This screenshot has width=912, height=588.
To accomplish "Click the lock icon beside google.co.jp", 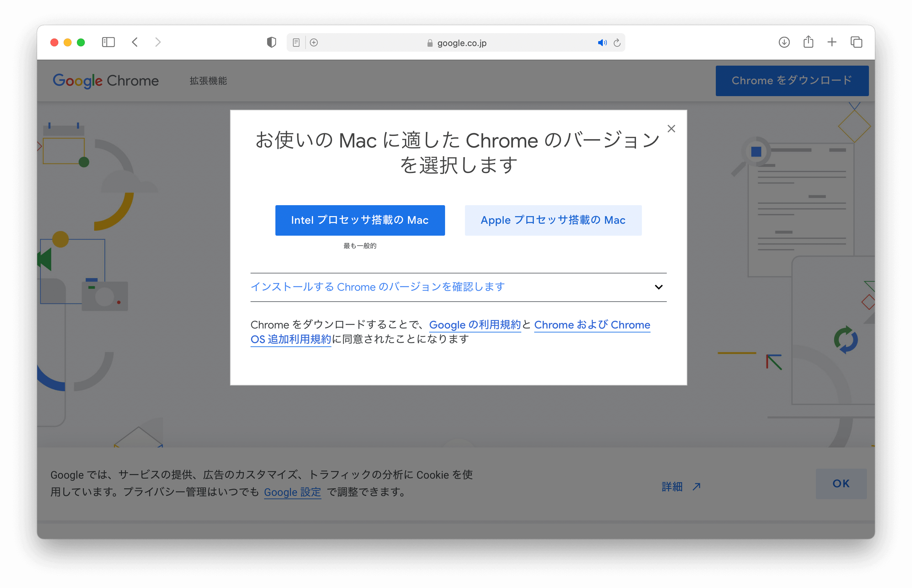I will tap(430, 43).
